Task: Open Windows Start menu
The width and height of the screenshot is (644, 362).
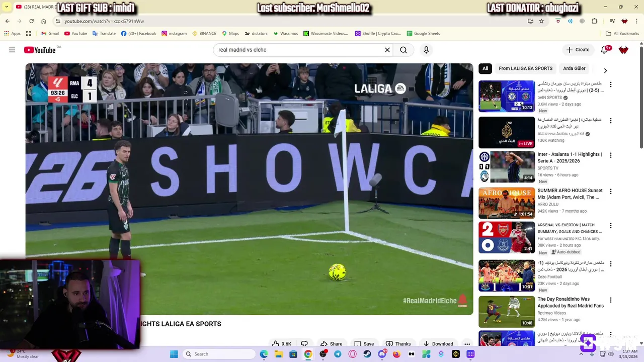Action: [x=174, y=354]
